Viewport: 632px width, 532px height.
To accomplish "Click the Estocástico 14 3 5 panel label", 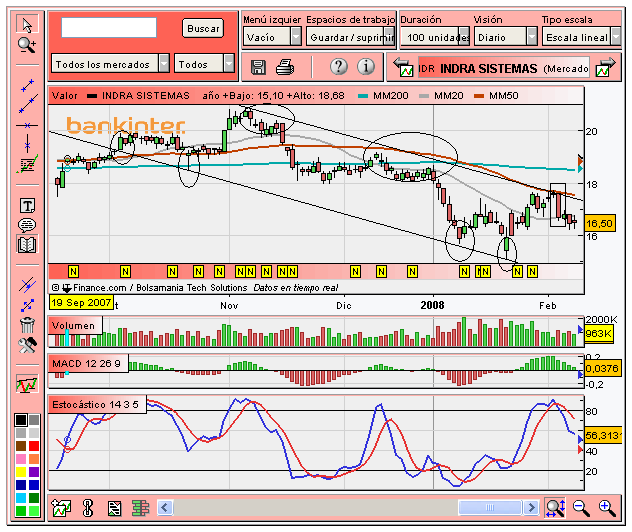I will click(x=95, y=404).
